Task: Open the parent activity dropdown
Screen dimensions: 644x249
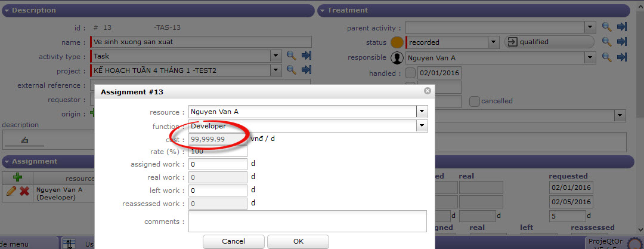Action: (x=590, y=27)
